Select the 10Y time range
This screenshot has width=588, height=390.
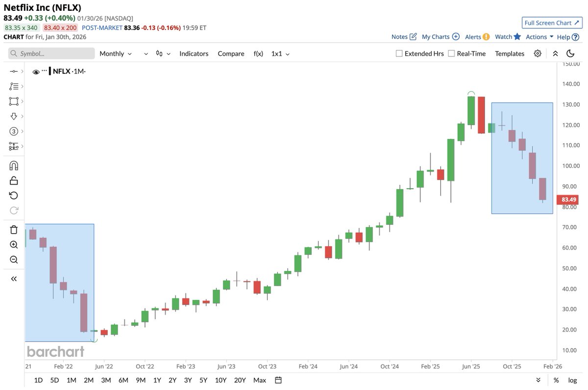[220, 380]
